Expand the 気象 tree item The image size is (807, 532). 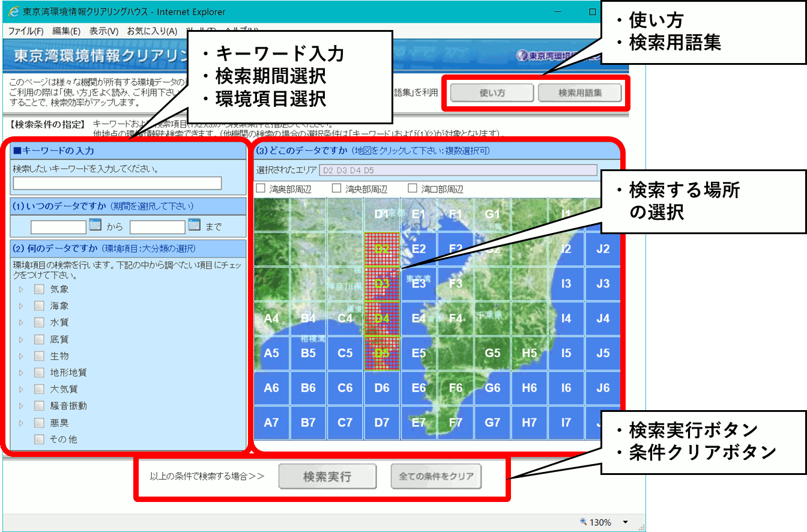click(22, 289)
